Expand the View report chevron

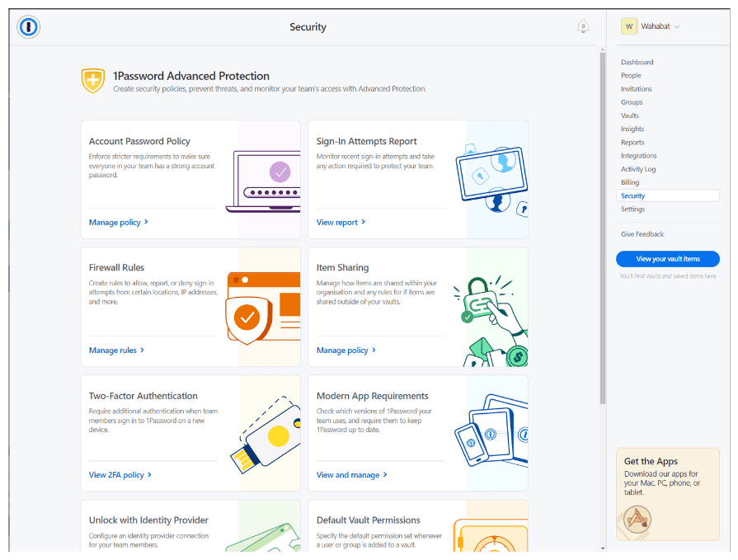tap(364, 222)
